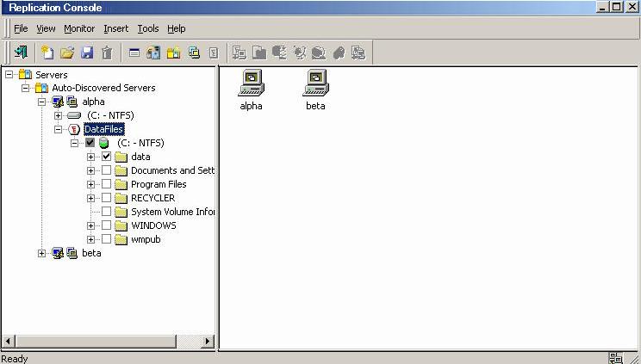Open the Help menu
Viewport: 641px width, 364px height.
177,28
